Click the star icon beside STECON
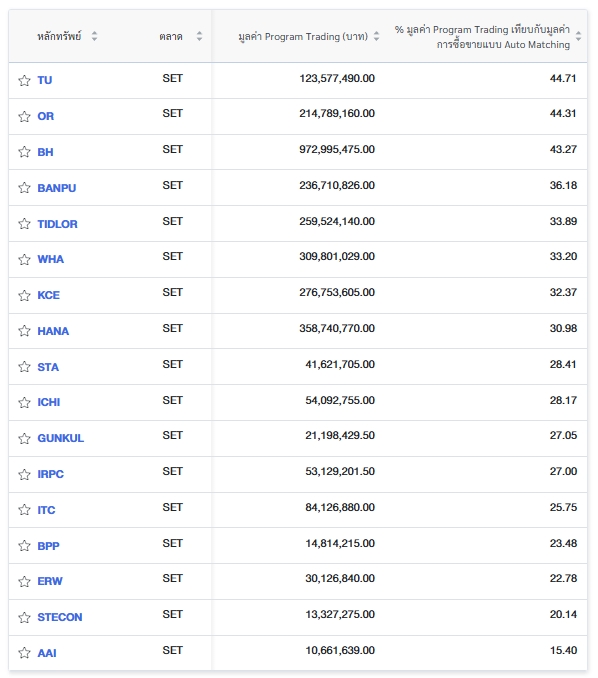The height and width of the screenshot is (678, 598). 24,617
